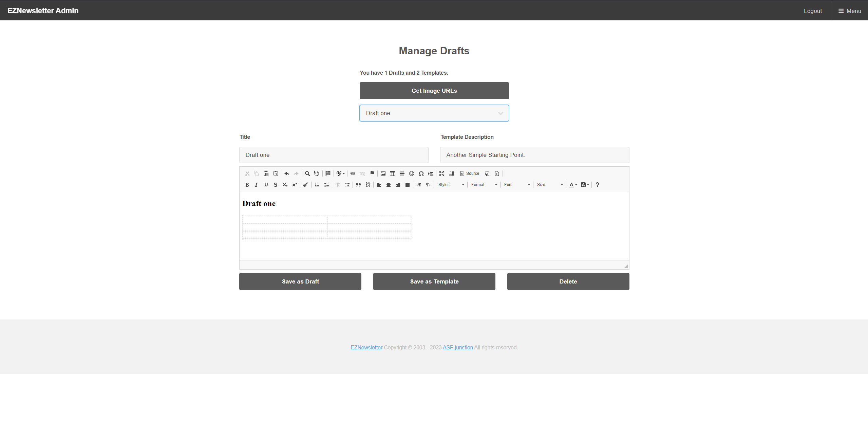Click the insert link icon
Image resolution: width=868 pixels, height=439 pixels.
point(353,173)
